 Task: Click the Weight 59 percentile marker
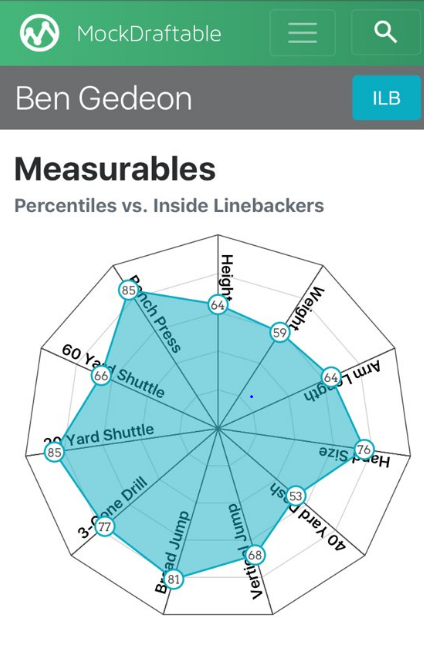[x=280, y=332]
